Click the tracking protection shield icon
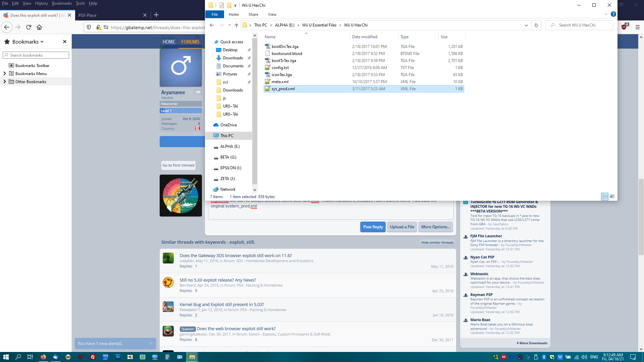This screenshot has height=362, width=644. (x=89, y=27)
